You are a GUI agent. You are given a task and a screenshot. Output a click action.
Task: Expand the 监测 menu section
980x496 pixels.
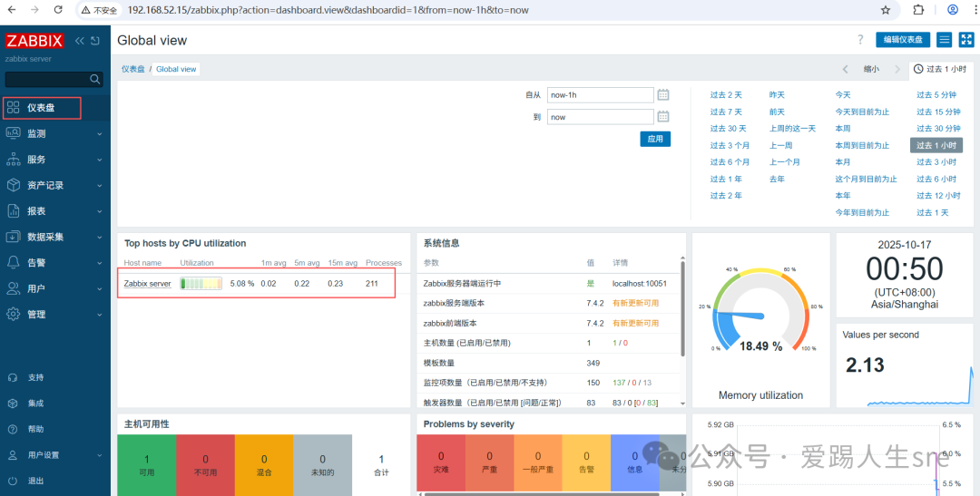54,133
